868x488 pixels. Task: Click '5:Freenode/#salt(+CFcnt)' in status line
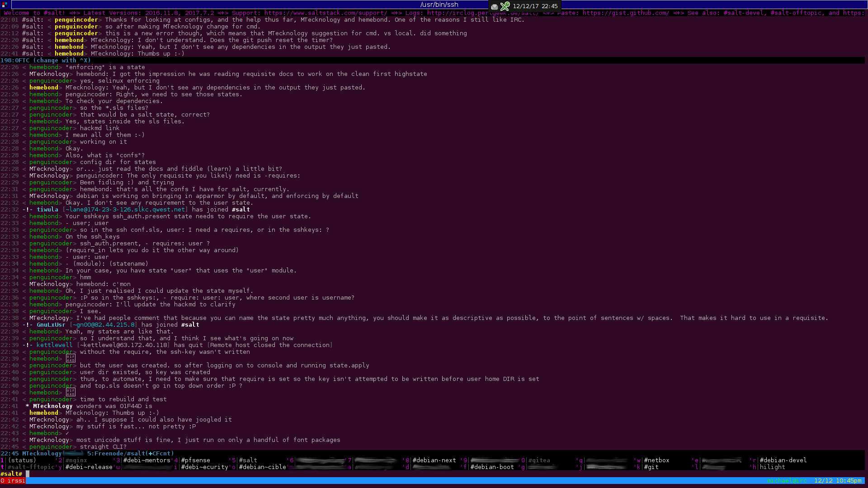pos(131,454)
